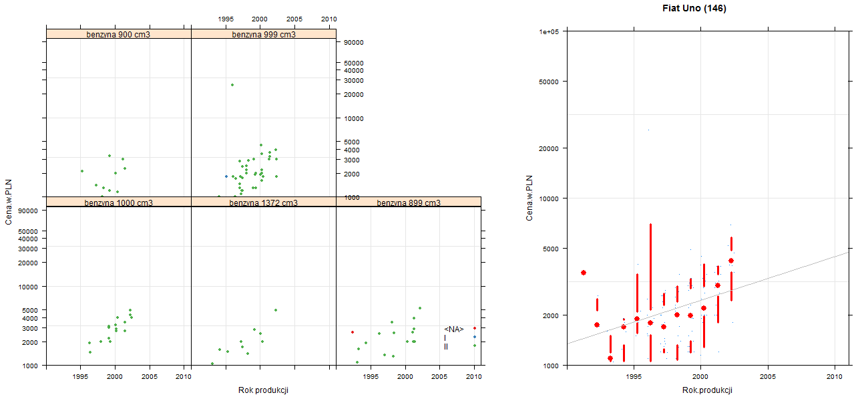Click the '2005' x-axis tick on the Fiat Uno plot
Image resolution: width=868 pixels, height=401 pixels.
[768, 378]
